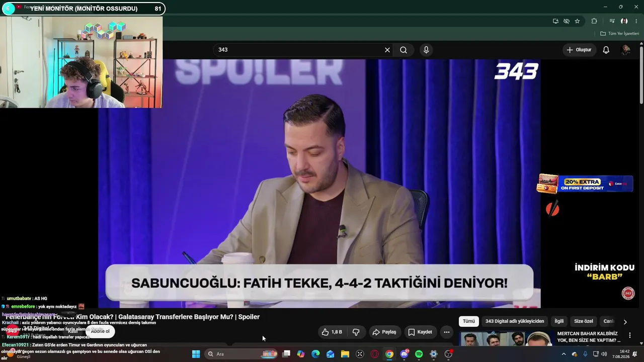
Task: Open Microsoft Edge from the taskbar
Action: [315, 354]
